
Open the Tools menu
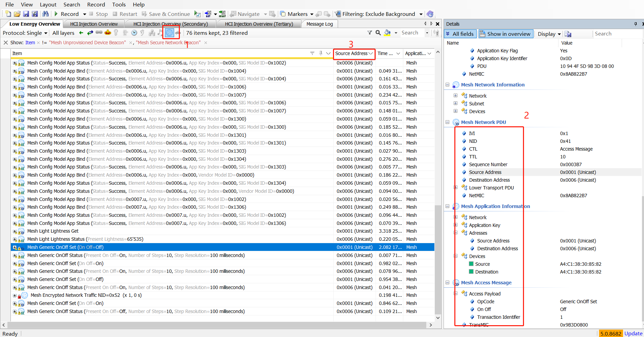point(119,4)
